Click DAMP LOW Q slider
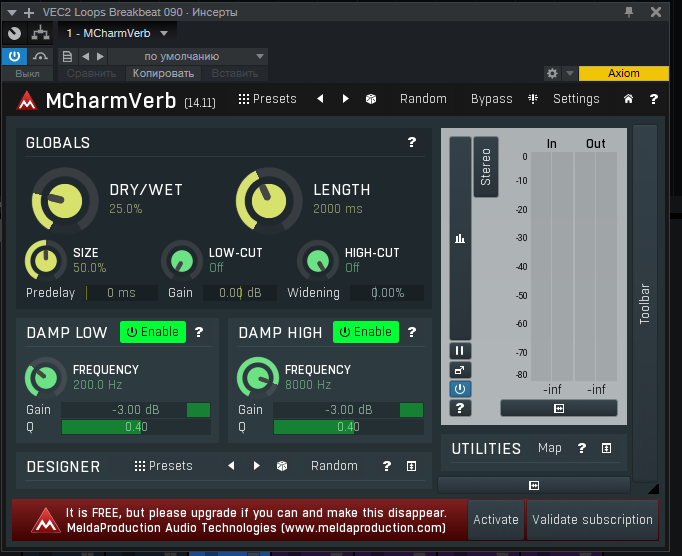 (x=136, y=427)
